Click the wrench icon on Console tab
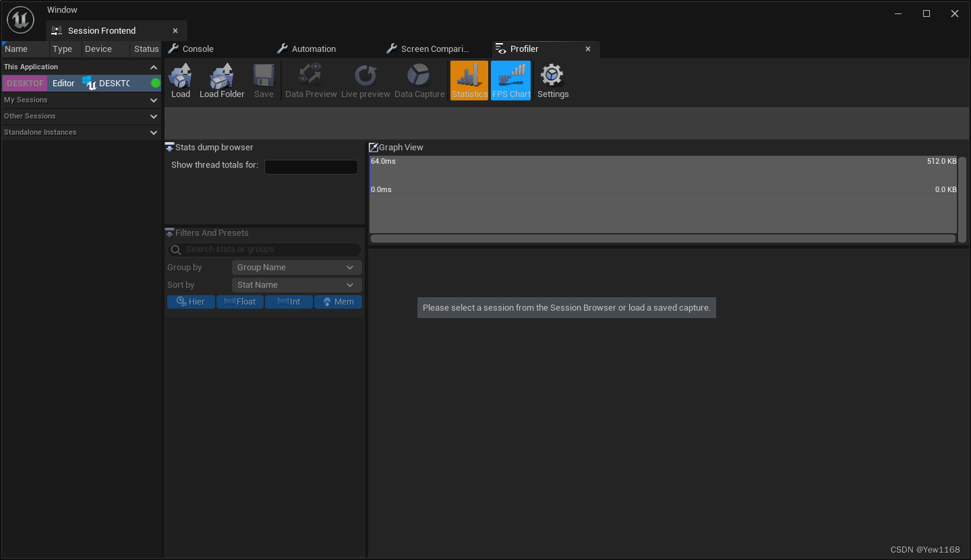 click(x=173, y=49)
